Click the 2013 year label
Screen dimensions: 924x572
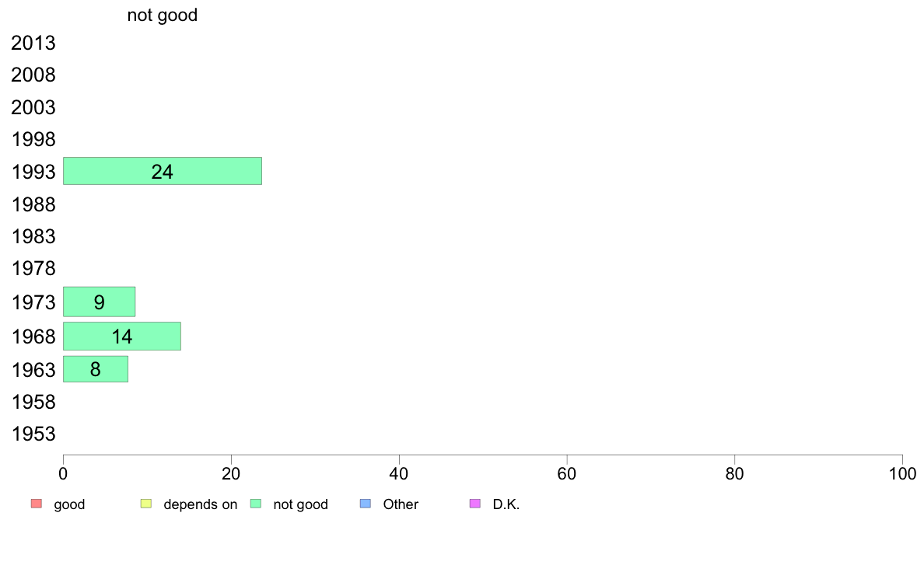pyautogui.click(x=33, y=43)
